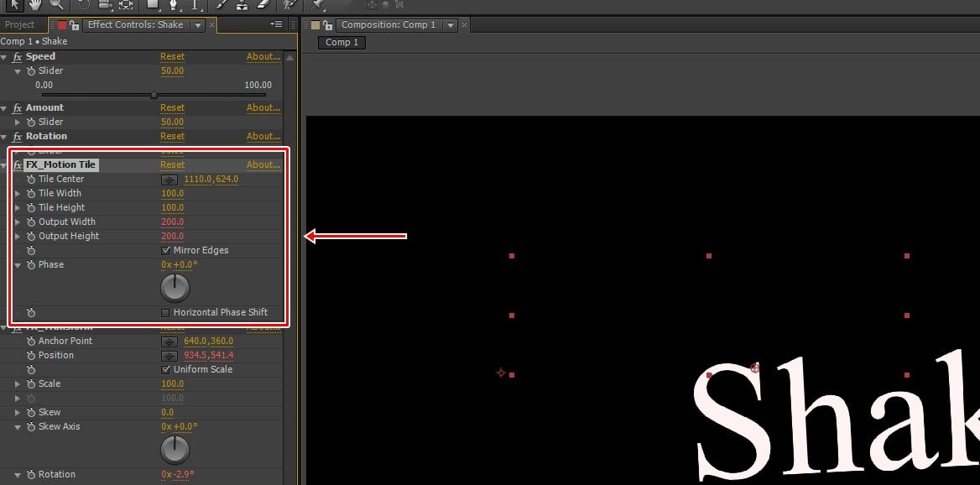Enable stopwatch keyframing for Position

31,356
